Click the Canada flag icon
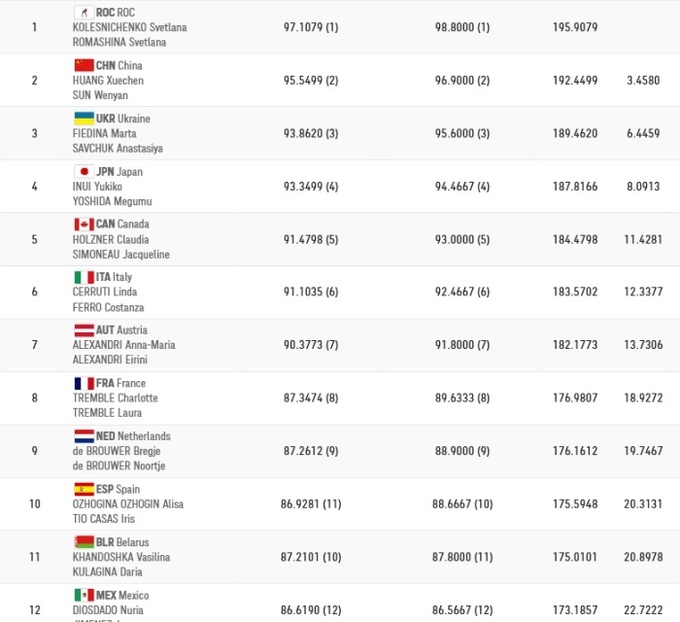Viewport: 680px width, 622px height. point(84,224)
